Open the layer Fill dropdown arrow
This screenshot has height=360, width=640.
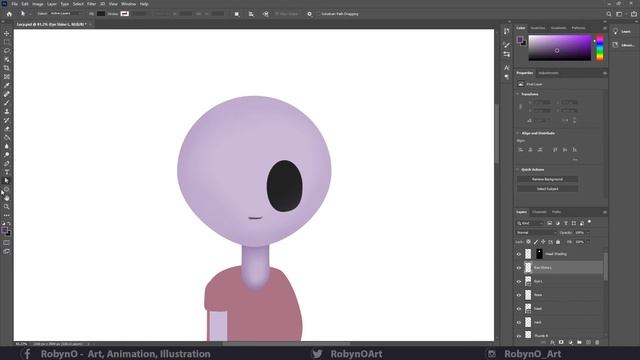coord(588,242)
